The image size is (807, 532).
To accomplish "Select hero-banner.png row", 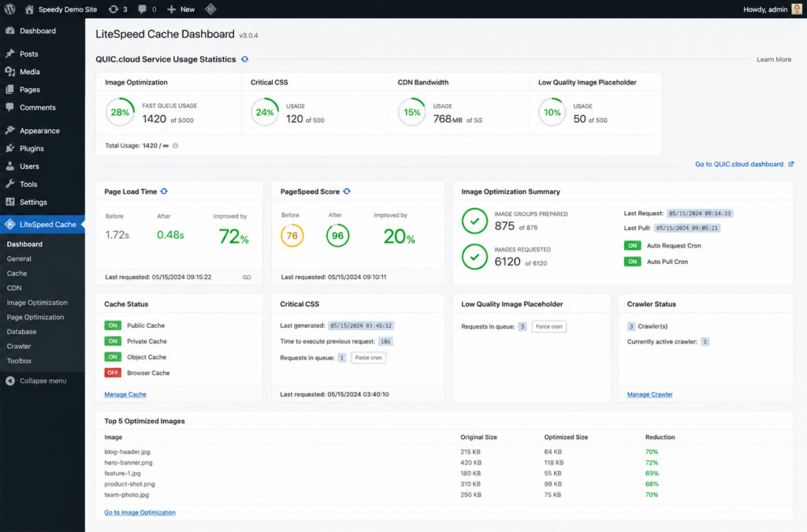I will click(x=444, y=463).
